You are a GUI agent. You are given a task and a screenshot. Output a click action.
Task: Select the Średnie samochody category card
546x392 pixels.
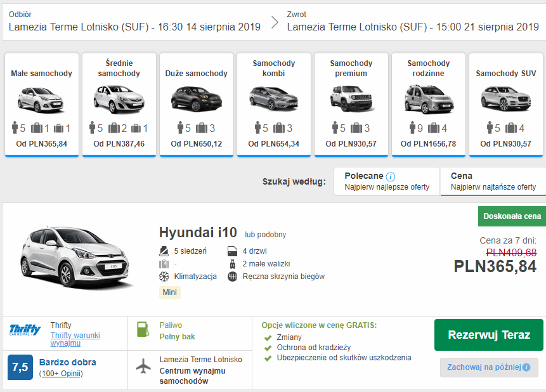pyautogui.click(x=119, y=105)
